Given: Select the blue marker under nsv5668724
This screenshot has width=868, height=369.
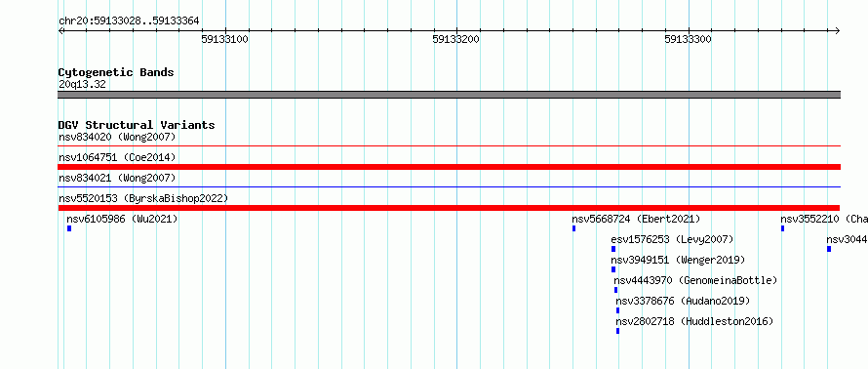Looking at the screenshot, I should click(x=574, y=228).
